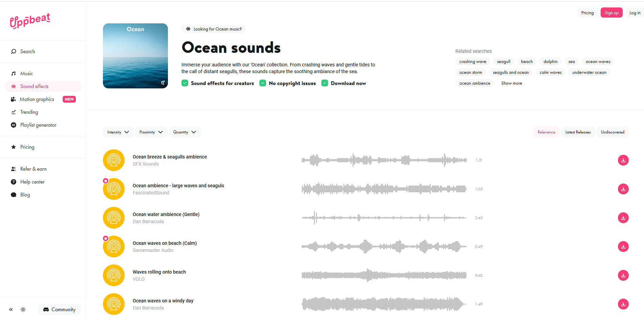Open the Trending page
The height and width of the screenshot is (320, 644).
coord(29,112)
